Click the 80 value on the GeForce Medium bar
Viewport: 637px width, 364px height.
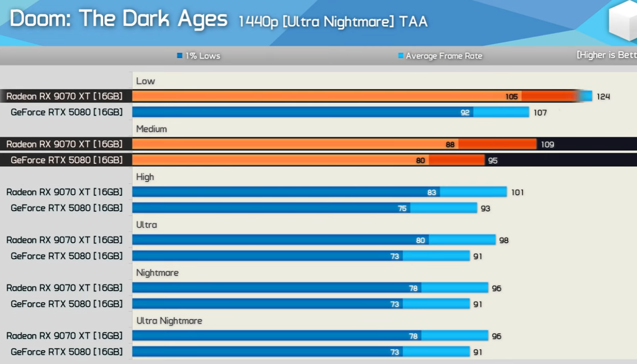coord(420,160)
